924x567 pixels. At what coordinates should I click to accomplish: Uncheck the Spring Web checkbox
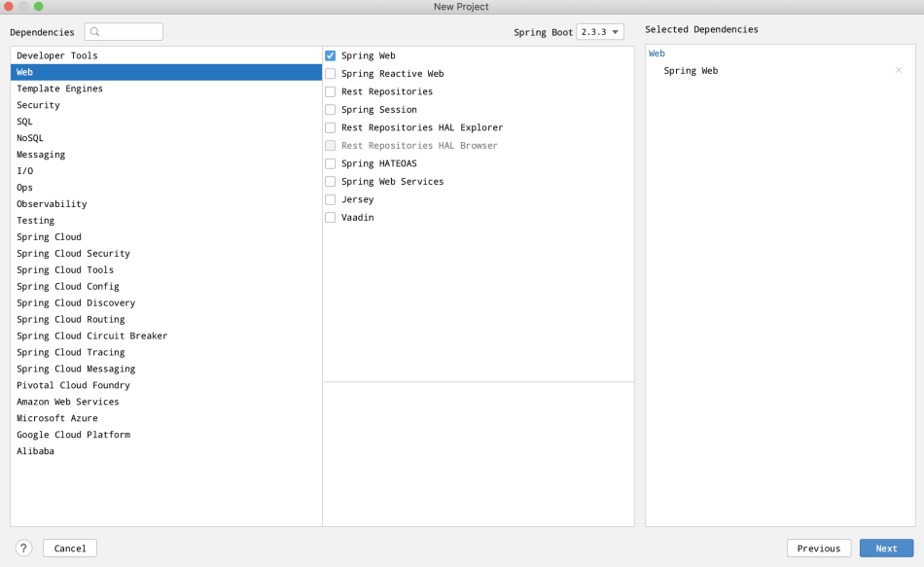331,55
